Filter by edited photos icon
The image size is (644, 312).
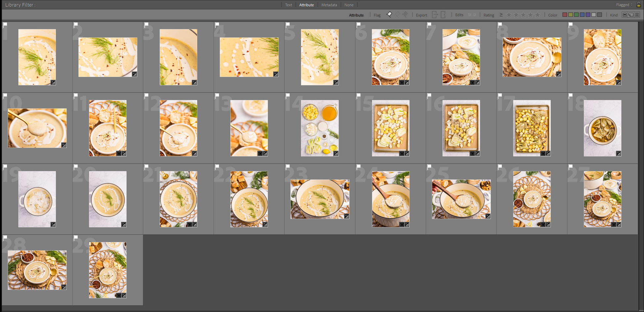click(469, 15)
